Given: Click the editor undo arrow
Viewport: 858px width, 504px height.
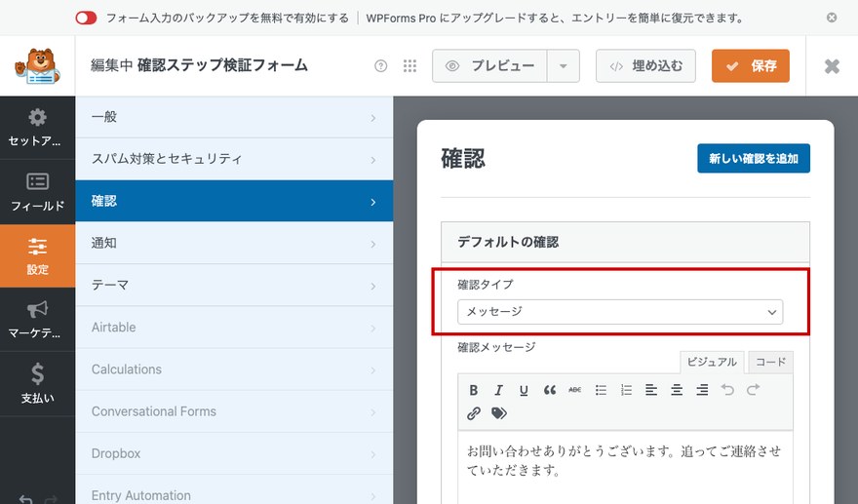Looking at the screenshot, I should [727, 390].
